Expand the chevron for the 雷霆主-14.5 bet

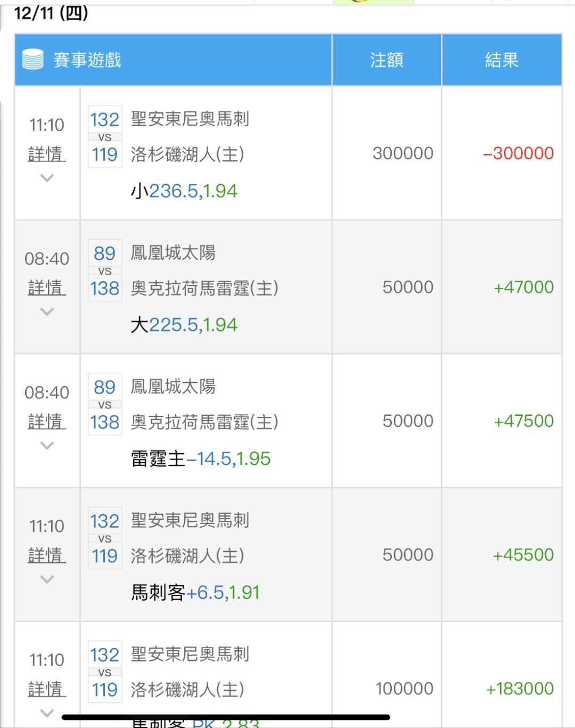(x=47, y=445)
